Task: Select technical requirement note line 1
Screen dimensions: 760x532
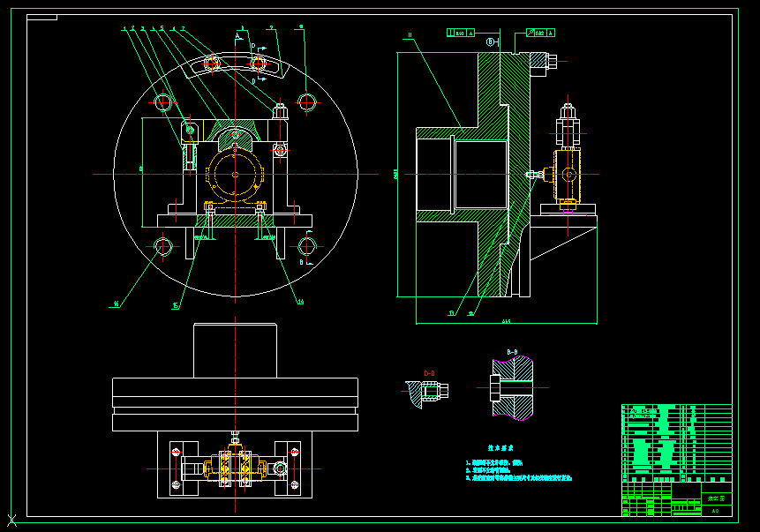Action: point(494,463)
